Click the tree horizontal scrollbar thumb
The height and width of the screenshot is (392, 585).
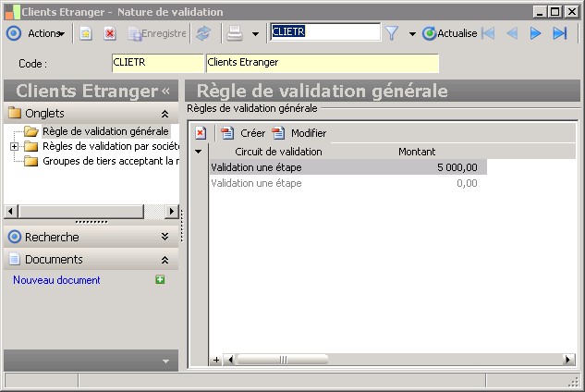(81, 212)
